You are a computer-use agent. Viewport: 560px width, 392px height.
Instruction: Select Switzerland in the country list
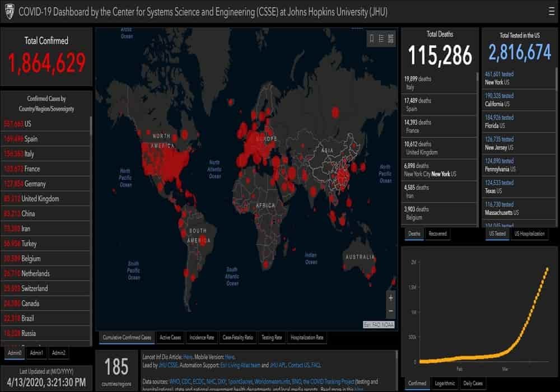tap(45, 288)
